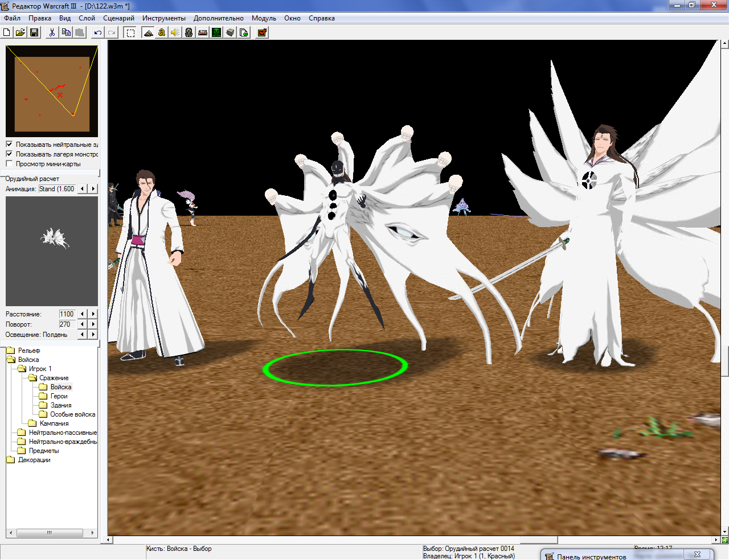Switch Освещение to the next lighting
This screenshot has height=560, width=729.
[x=93, y=335]
